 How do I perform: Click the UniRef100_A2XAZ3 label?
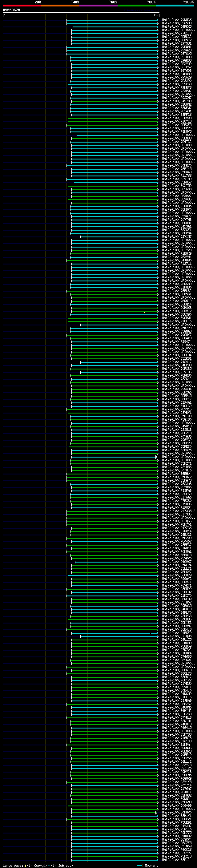(x=177, y=50)
